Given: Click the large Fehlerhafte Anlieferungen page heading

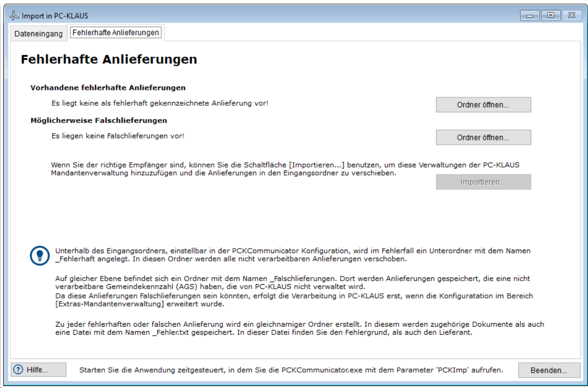Looking at the screenshot, I should click(x=109, y=60).
